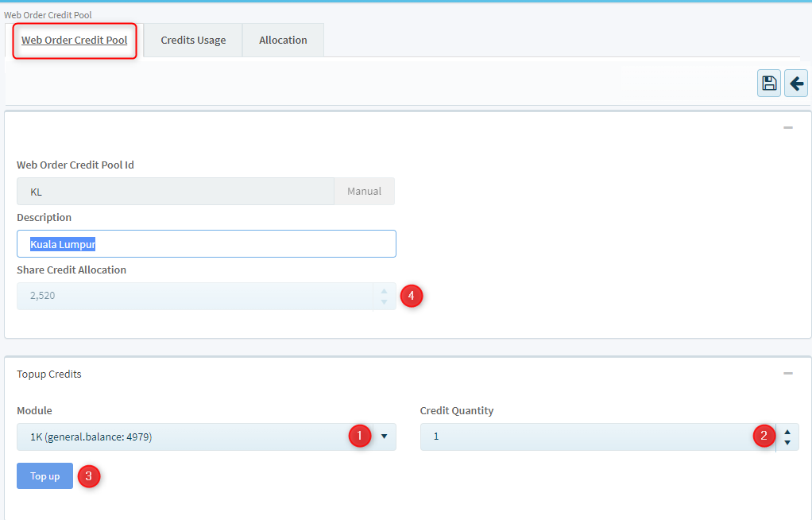Click the back arrow icon

796,83
